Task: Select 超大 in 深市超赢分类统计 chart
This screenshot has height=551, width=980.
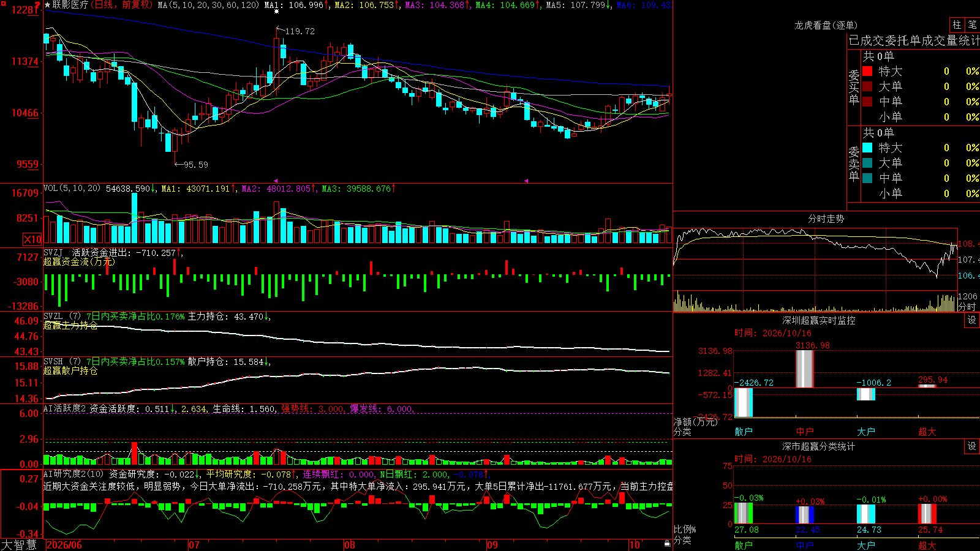Action: coord(927,545)
